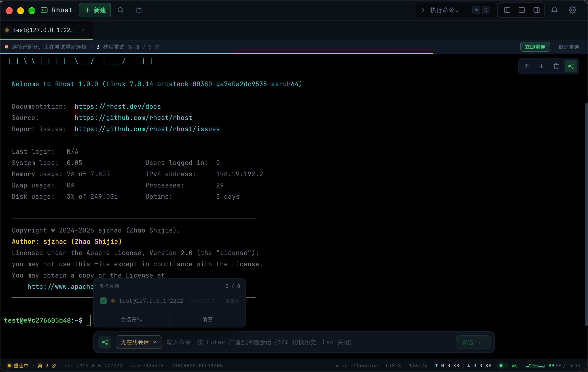The height and width of the screenshot is (372, 588).
Task: Close the test@127.0.0.1 tab
Action: [x=84, y=30]
